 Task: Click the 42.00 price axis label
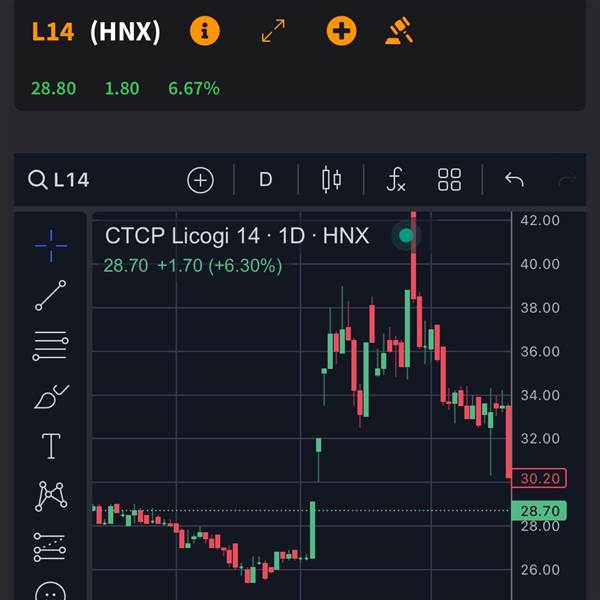point(540,220)
